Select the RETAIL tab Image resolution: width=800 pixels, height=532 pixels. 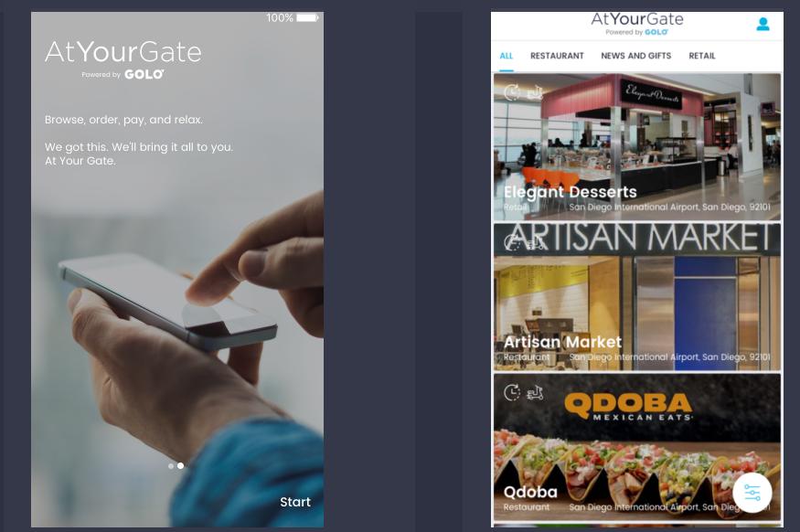tap(701, 56)
